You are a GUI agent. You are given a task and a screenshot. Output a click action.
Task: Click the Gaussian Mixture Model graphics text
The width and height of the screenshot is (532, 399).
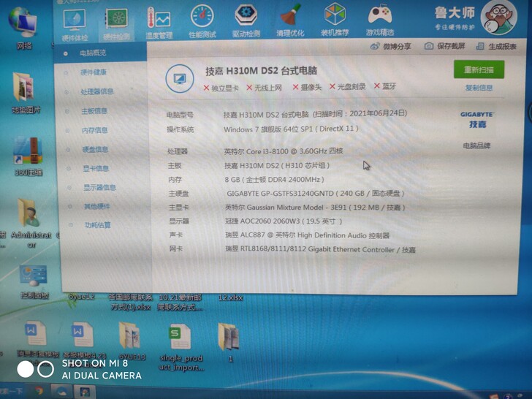click(315, 208)
